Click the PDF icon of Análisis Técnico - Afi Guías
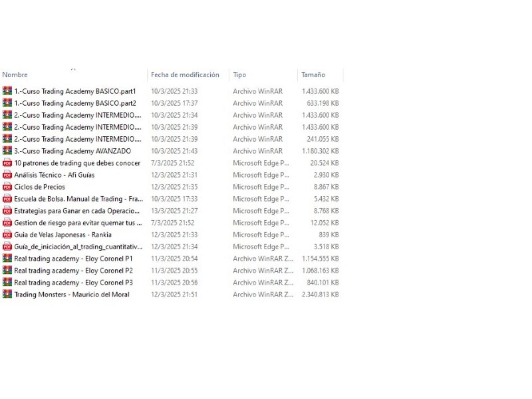 pyautogui.click(x=7, y=175)
